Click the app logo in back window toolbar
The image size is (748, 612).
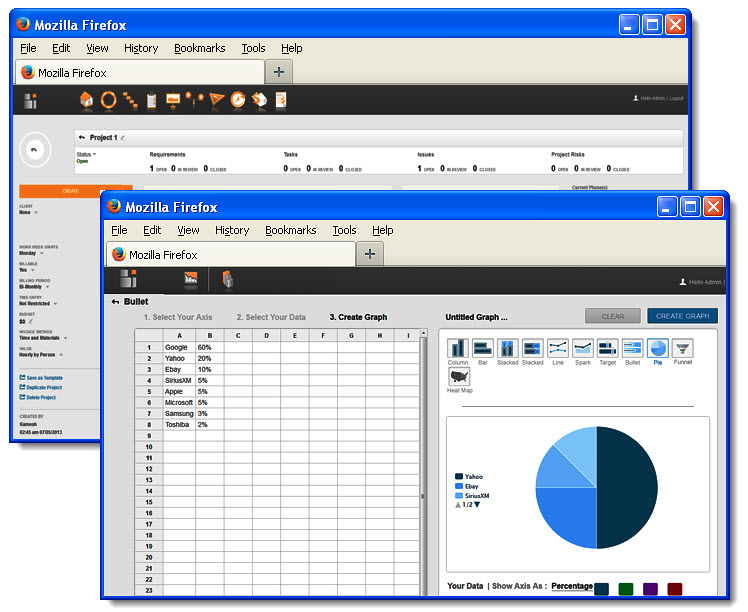(31, 101)
